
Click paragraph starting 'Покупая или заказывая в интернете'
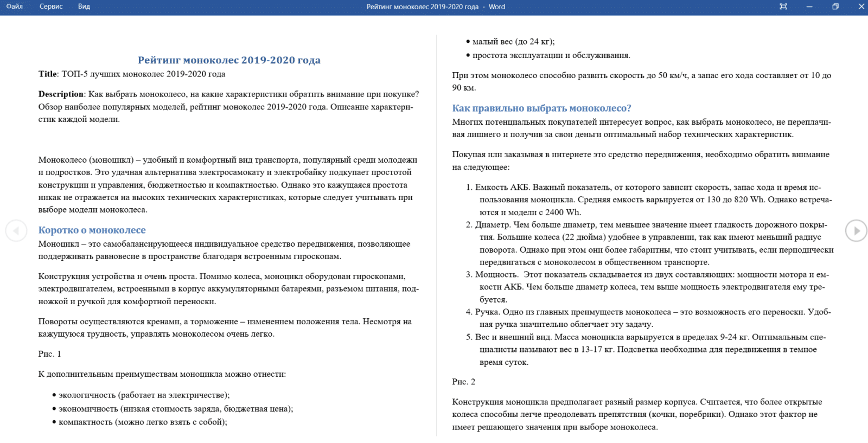tap(641, 161)
